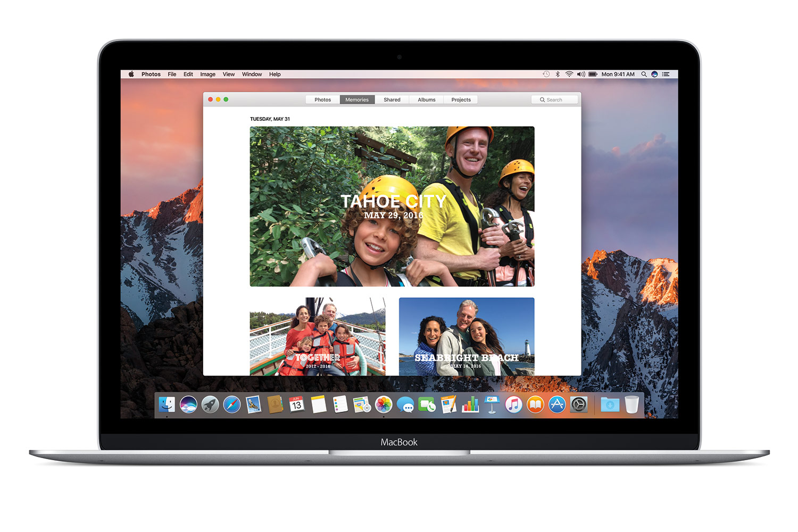Click the Tuesday, May 31 heading
Screen dimensions: 798x532
[x=270, y=119]
